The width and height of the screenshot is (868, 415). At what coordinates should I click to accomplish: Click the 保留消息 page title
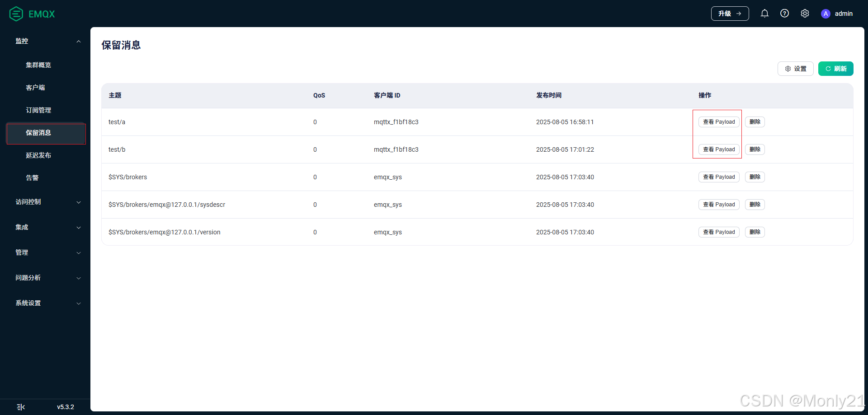[121, 45]
